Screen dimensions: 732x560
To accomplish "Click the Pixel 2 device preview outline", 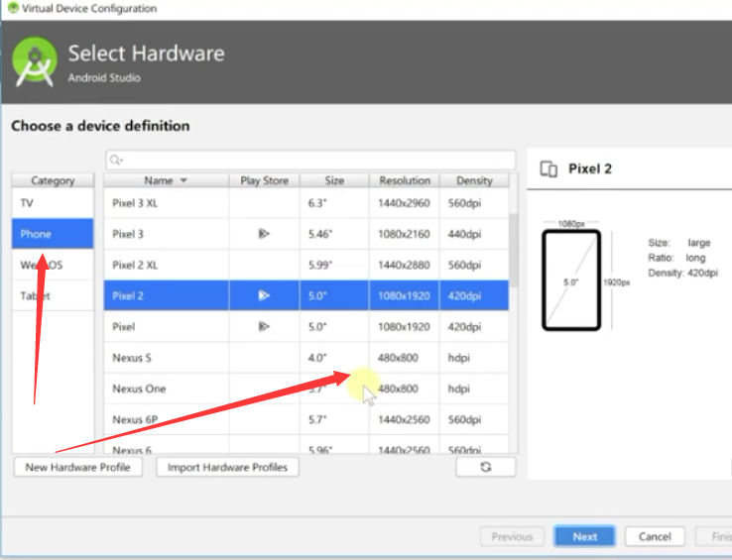I will click(x=571, y=280).
